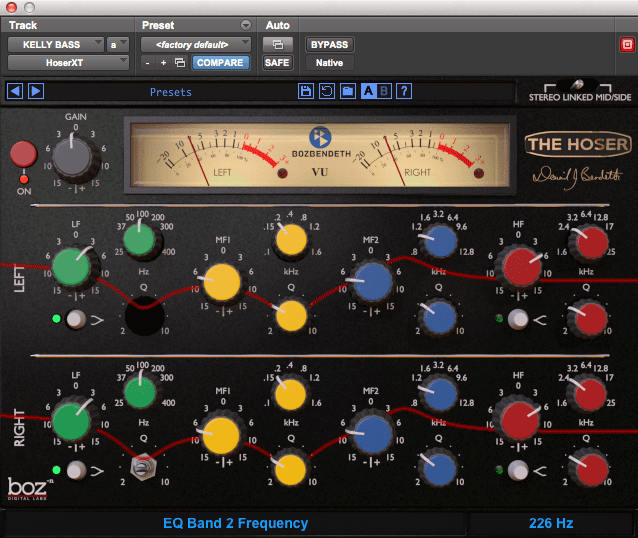The width and height of the screenshot is (638, 538).
Task: Click the LEFT VU meter
Action: (x=223, y=157)
